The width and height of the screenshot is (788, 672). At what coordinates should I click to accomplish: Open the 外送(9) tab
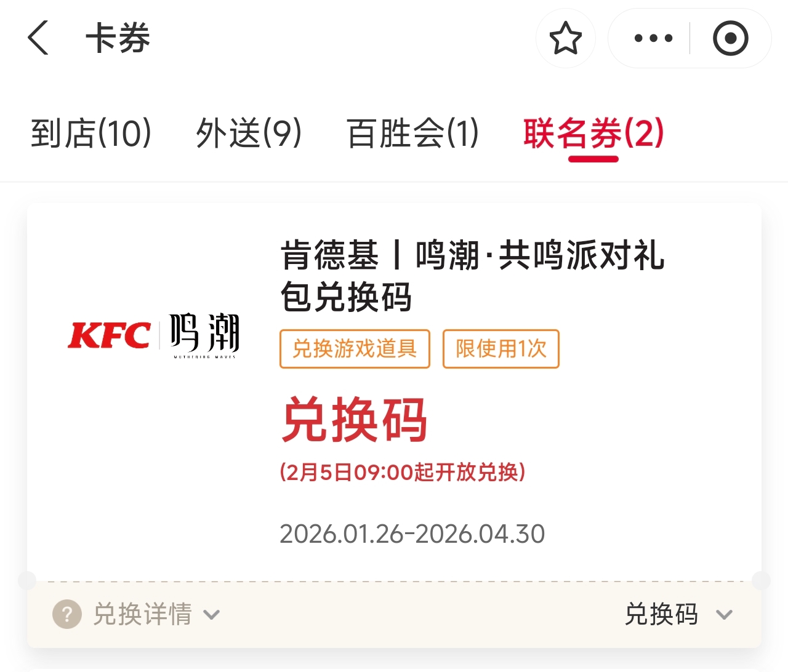pyautogui.click(x=249, y=134)
